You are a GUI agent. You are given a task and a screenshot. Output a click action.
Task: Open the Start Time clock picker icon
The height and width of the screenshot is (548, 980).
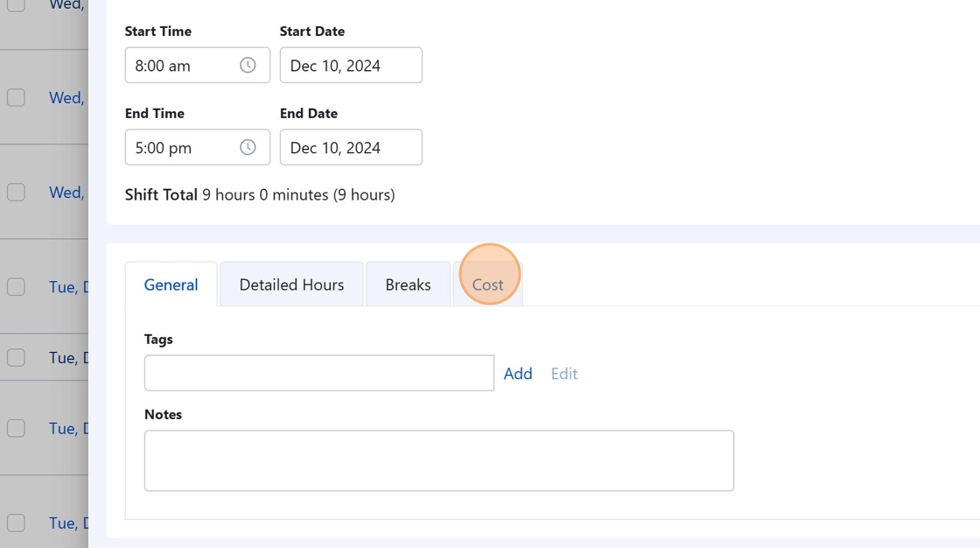coord(248,66)
